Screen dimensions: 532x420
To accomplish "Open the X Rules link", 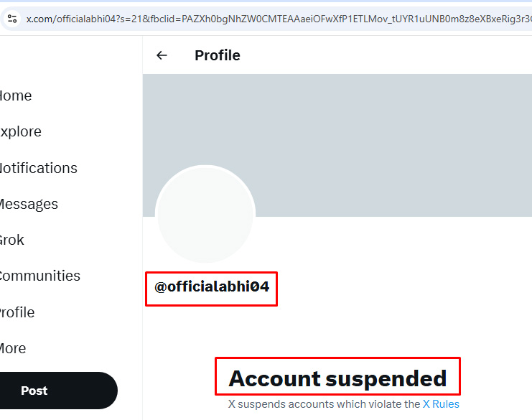I will pyautogui.click(x=441, y=404).
